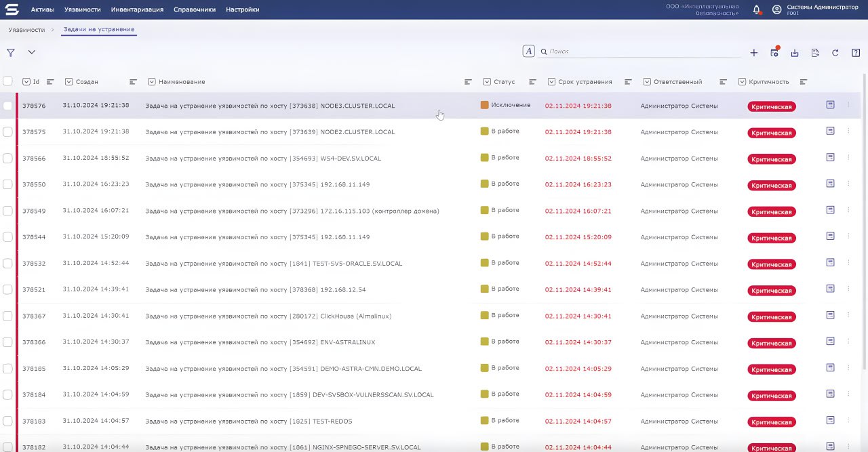
Task: Click the yellow status square of task 378521
Action: (x=485, y=289)
